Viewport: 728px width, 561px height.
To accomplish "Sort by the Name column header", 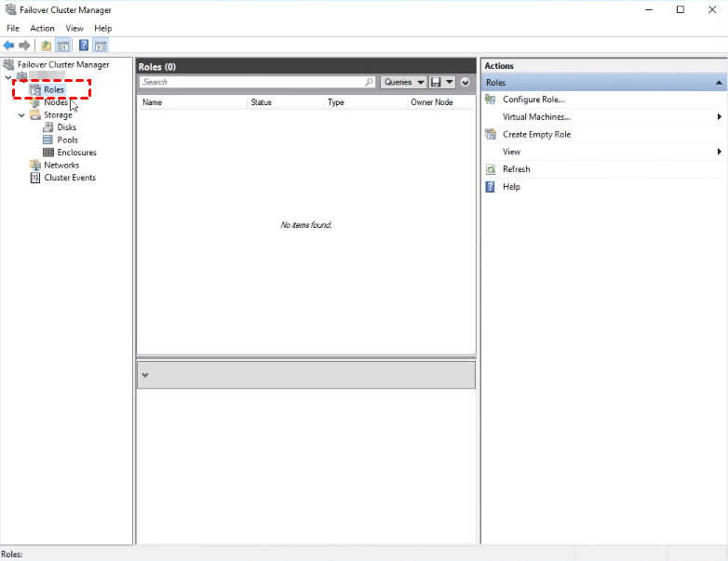I will (x=192, y=102).
